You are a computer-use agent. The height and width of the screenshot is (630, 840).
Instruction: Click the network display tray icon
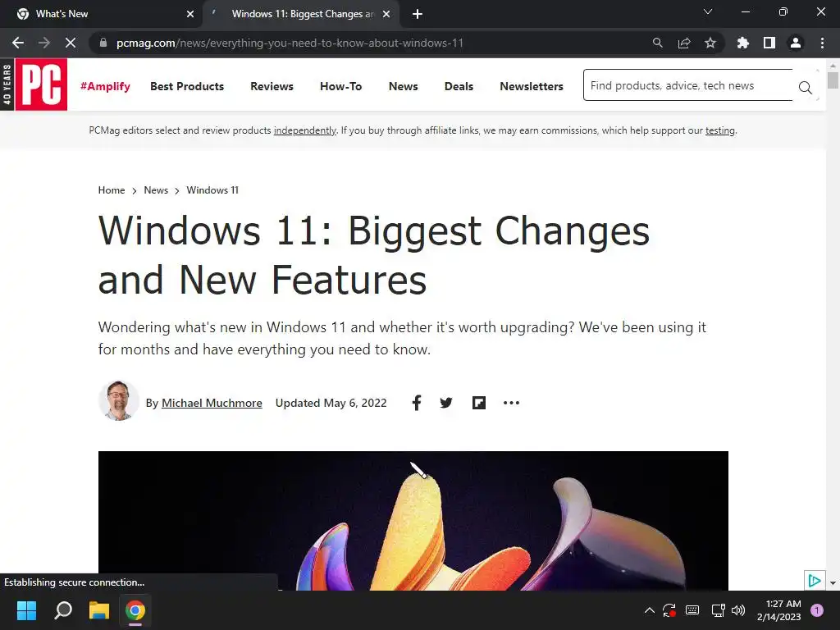[x=718, y=610]
